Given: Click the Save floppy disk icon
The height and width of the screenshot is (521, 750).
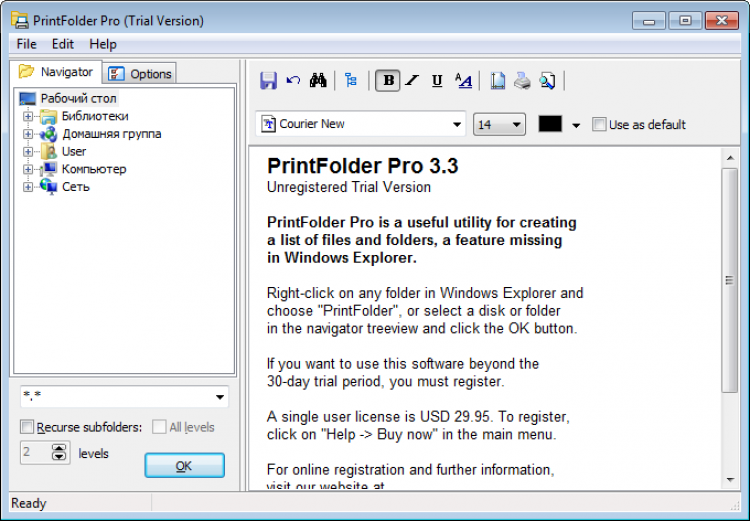Looking at the screenshot, I should point(268,80).
